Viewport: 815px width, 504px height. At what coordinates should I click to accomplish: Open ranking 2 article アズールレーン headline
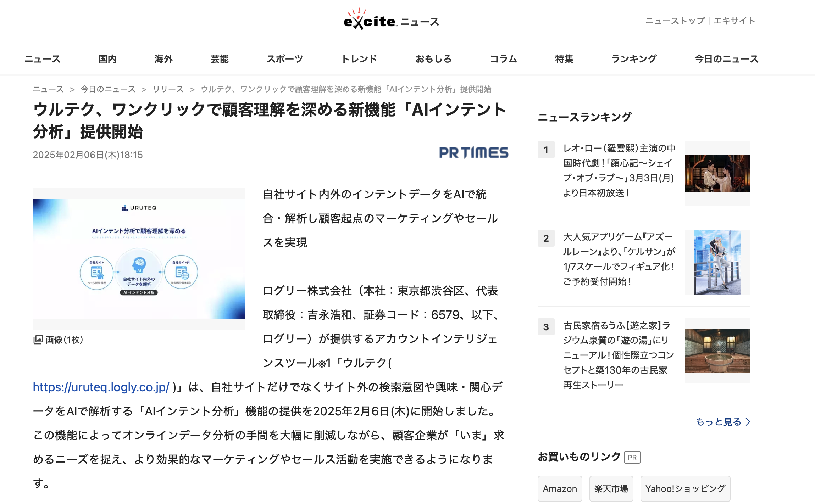pyautogui.click(x=619, y=259)
